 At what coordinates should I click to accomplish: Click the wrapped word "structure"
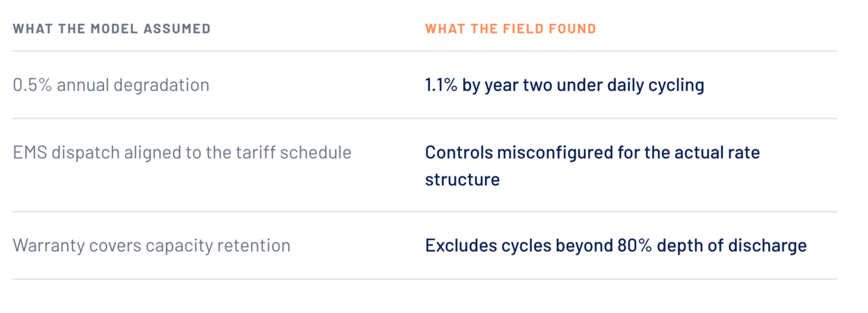462,180
